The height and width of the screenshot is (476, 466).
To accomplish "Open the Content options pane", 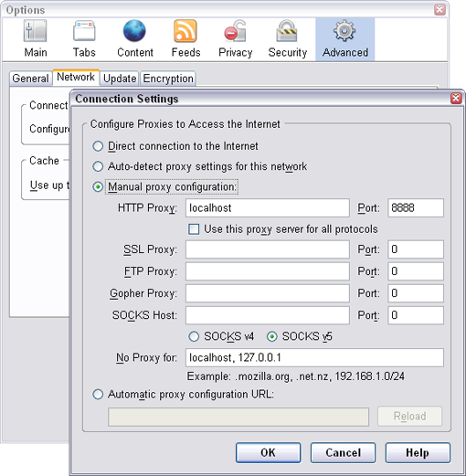I will [x=135, y=39].
